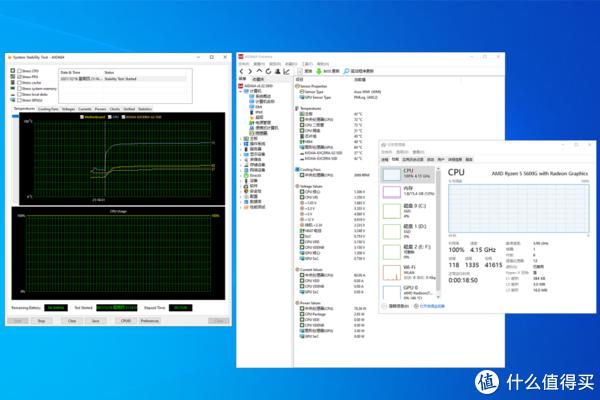Expand the DirectX tree node arrow
600x400 pixels.
pos(241,176)
